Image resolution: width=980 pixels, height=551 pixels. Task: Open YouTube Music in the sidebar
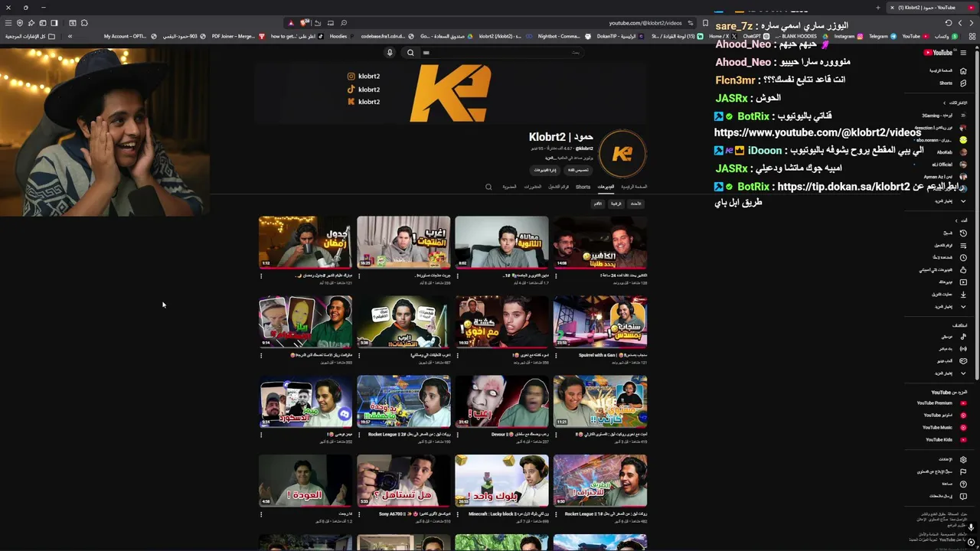(x=944, y=428)
